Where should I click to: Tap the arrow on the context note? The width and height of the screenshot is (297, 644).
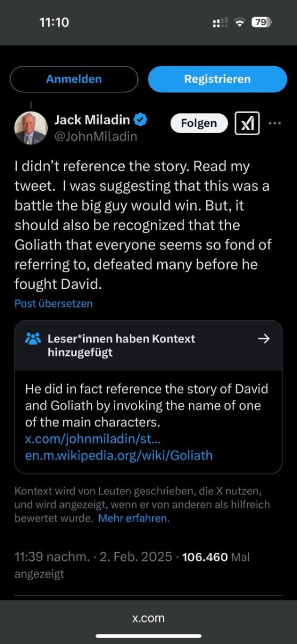click(x=263, y=339)
